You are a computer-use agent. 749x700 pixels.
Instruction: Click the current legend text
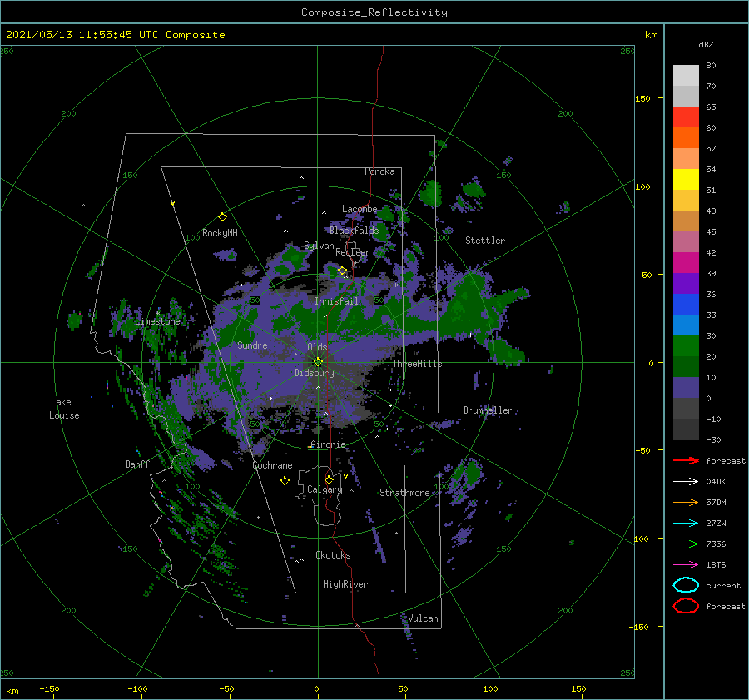[x=722, y=585]
